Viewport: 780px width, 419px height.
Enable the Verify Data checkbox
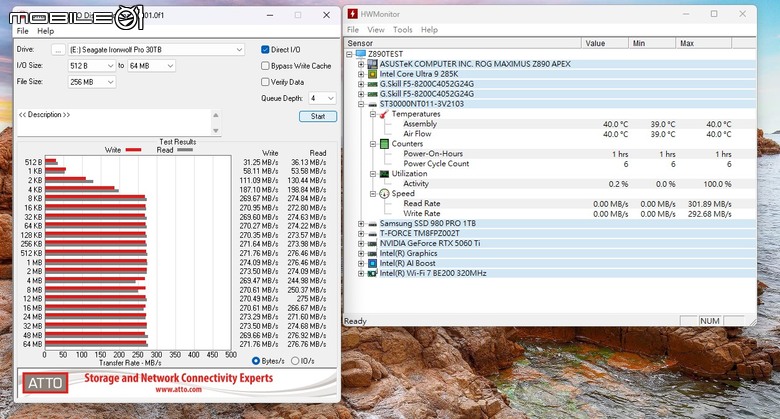265,82
